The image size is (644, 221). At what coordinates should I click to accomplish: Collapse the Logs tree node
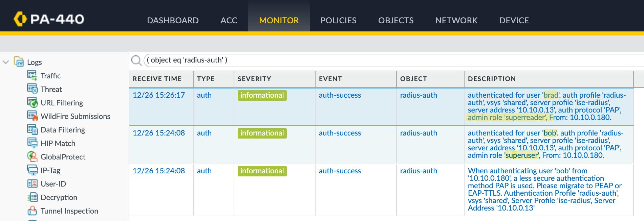point(6,62)
